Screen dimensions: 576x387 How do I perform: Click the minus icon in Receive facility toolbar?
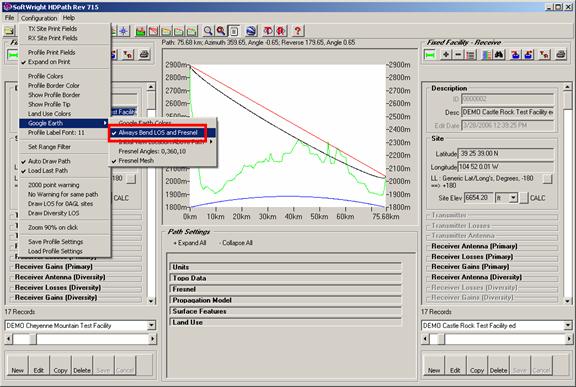click(x=458, y=55)
